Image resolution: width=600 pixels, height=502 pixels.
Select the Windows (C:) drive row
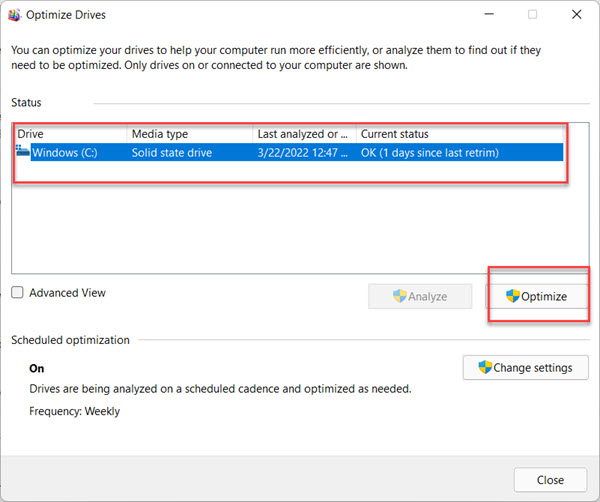pyautogui.click(x=289, y=152)
